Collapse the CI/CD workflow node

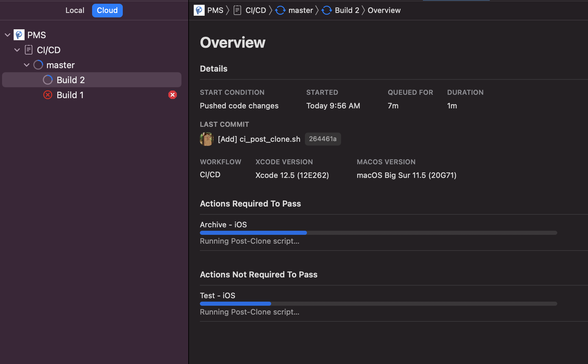pos(17,50)
